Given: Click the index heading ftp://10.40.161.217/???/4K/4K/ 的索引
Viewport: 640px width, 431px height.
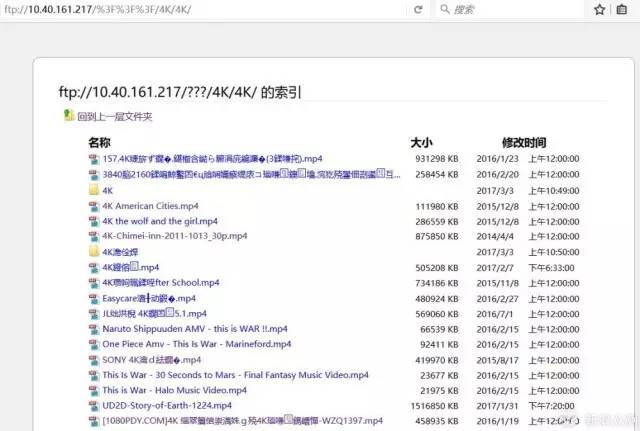Looking at the screenshot, I should (x=180, y=92).
